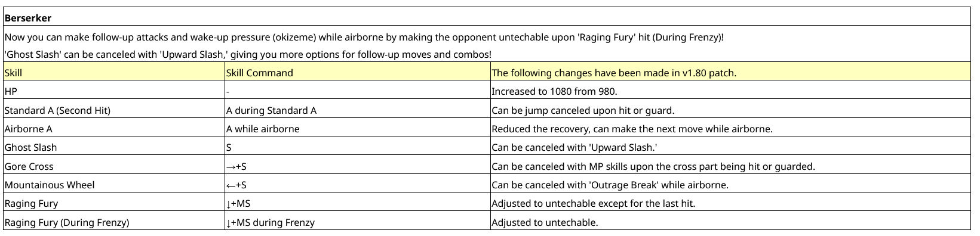Select the Mountainous Wheel skill cell
Image resolution: width=980 pixels, height=236 pixels.
[x=114, y=185]
